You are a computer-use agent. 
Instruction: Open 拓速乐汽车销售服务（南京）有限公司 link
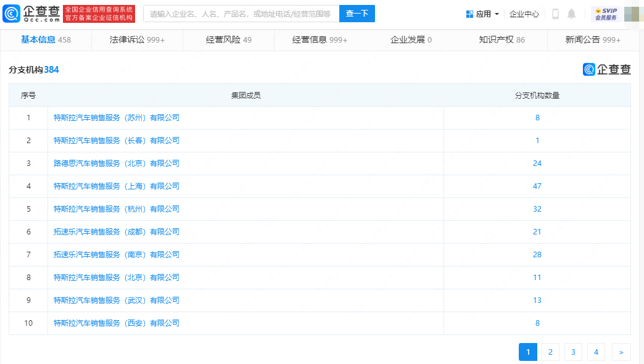tap(116, 255)
